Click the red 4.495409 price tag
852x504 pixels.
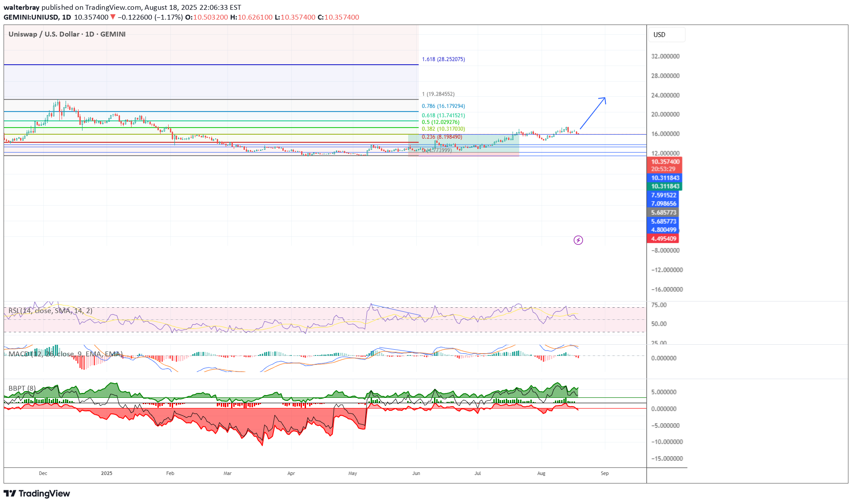coord(663,239)
